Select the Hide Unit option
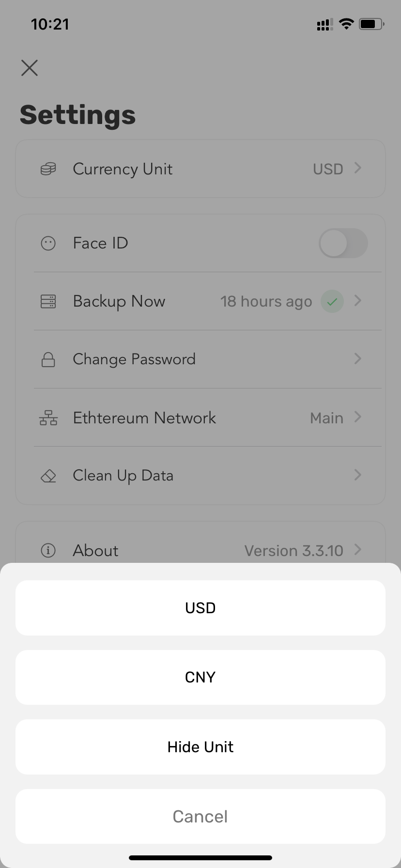 (200, 747)
